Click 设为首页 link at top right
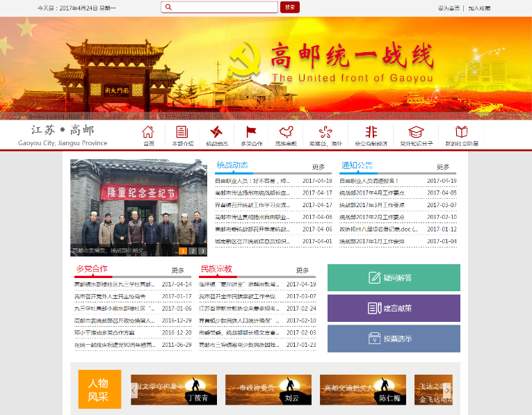This screenshot has height=415, width=532. point(449,8)
